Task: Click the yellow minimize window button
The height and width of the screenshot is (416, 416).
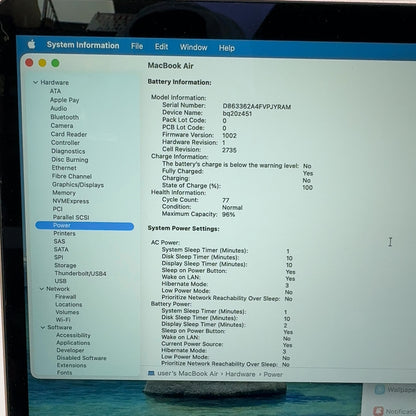Action: click(42, 63)
